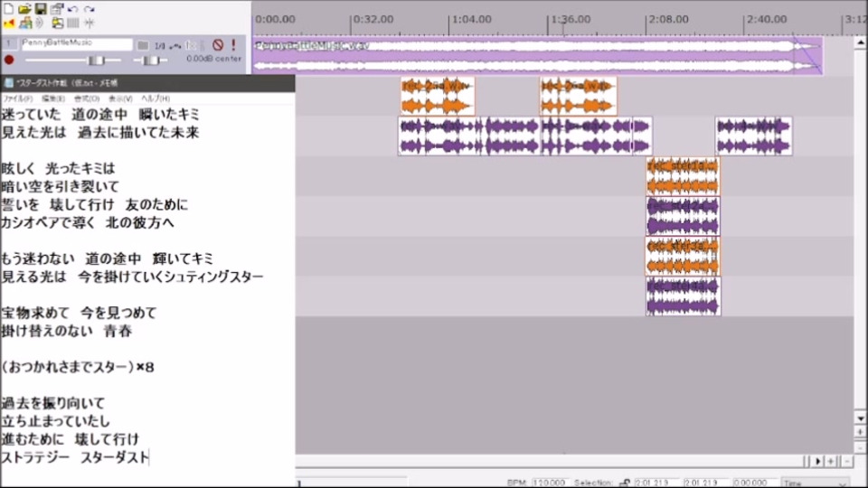Click the 2:40.00 ruler mark

[766, 19]
